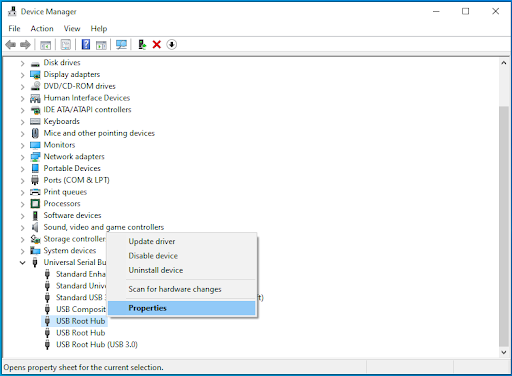The image size is (512, 376).
Task: Collapse the Universal Serial Bus controllers node
Action: (22, 263)
